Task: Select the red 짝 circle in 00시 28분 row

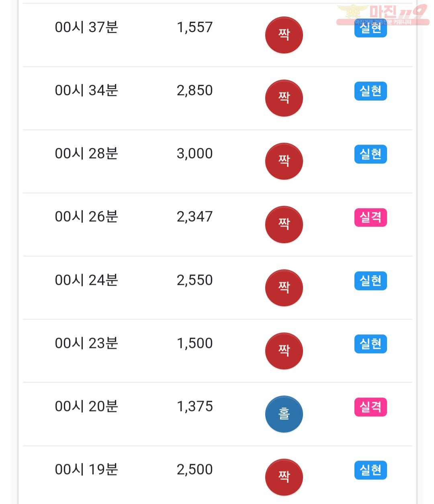Action: point(284,161)
